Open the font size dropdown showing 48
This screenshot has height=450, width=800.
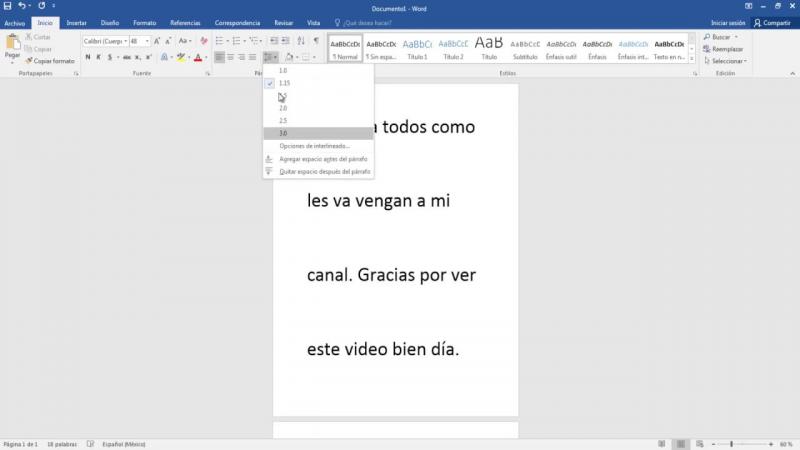(x=148, y=41)
